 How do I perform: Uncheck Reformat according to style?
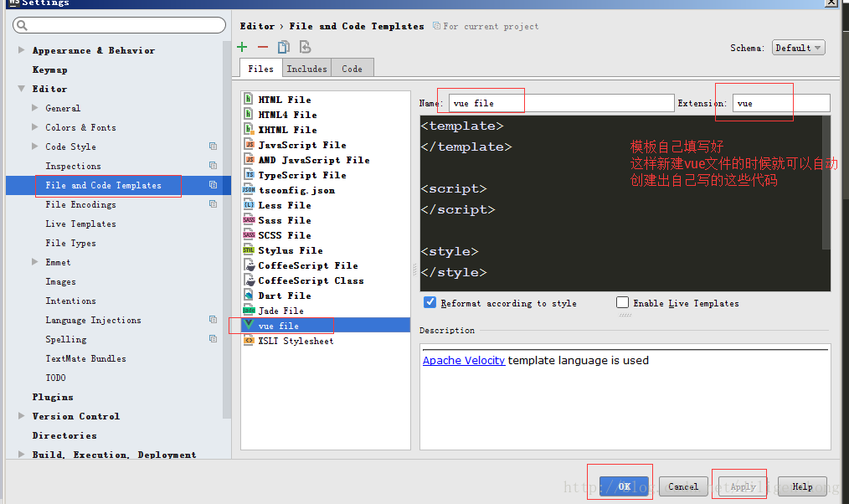[x=430, y=302]
